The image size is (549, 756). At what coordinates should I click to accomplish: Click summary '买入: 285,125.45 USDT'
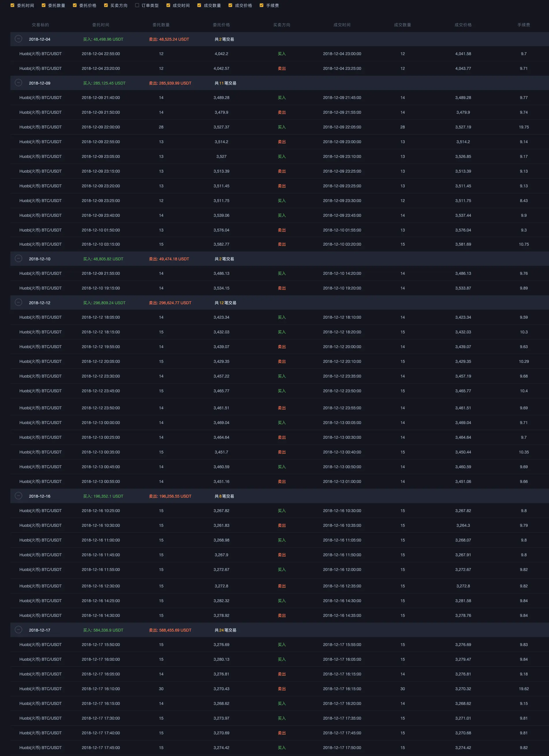click(104, 83)
